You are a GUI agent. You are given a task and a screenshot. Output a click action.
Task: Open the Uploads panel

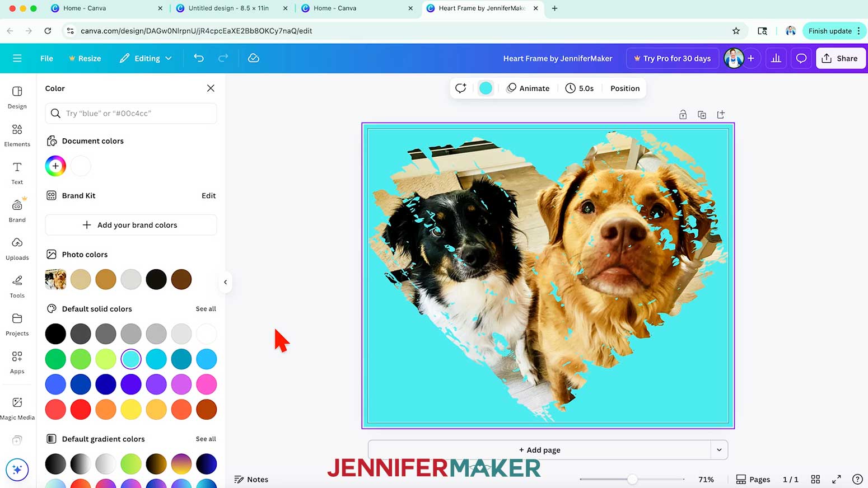point(17,249)
